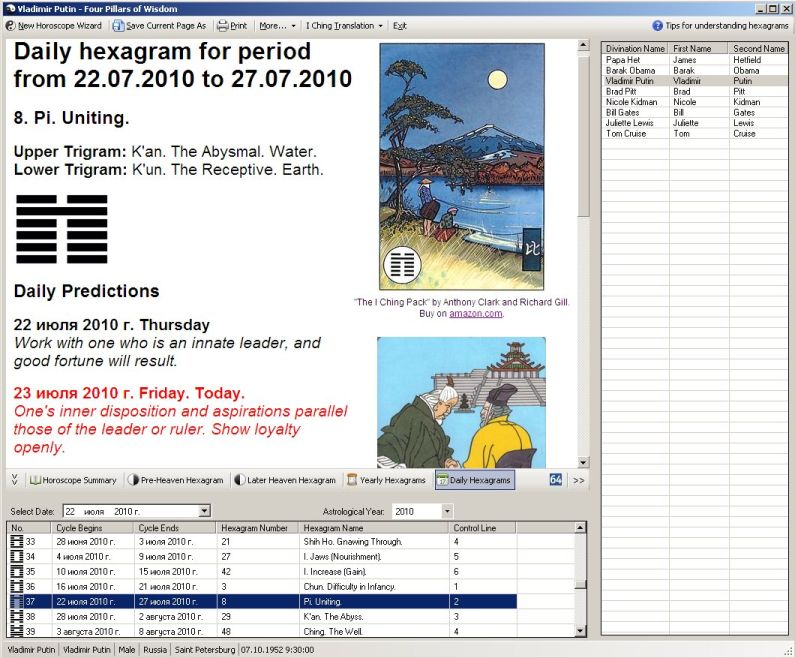Sort by Divination Name column header

click(635, 48)
